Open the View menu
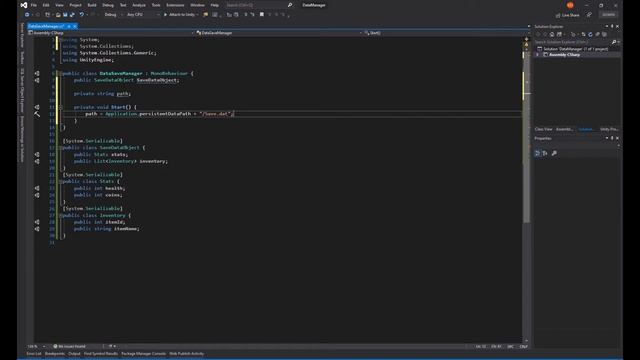The image size is (640, 360). pos(59,5)
